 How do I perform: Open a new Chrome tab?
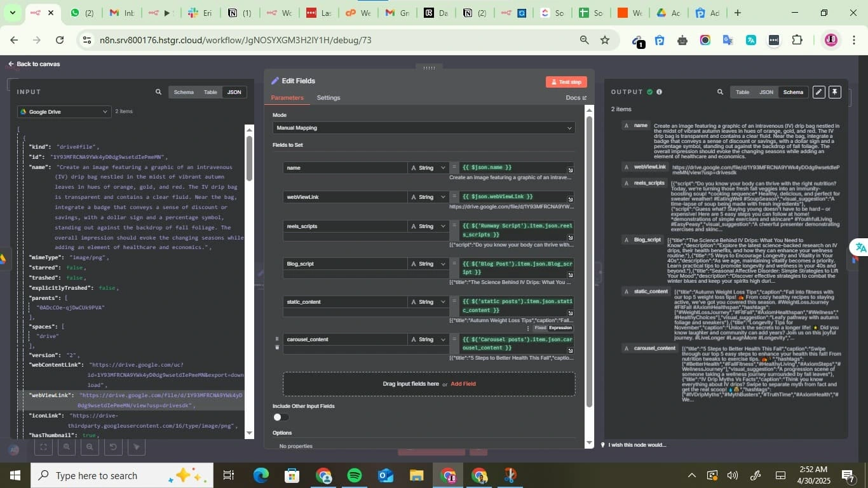pos(737,13)
